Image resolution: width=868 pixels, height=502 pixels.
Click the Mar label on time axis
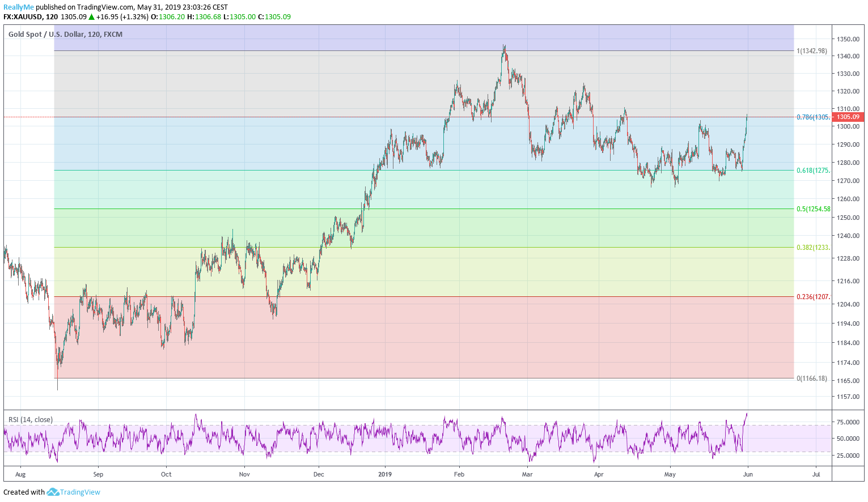click(527, 474)
